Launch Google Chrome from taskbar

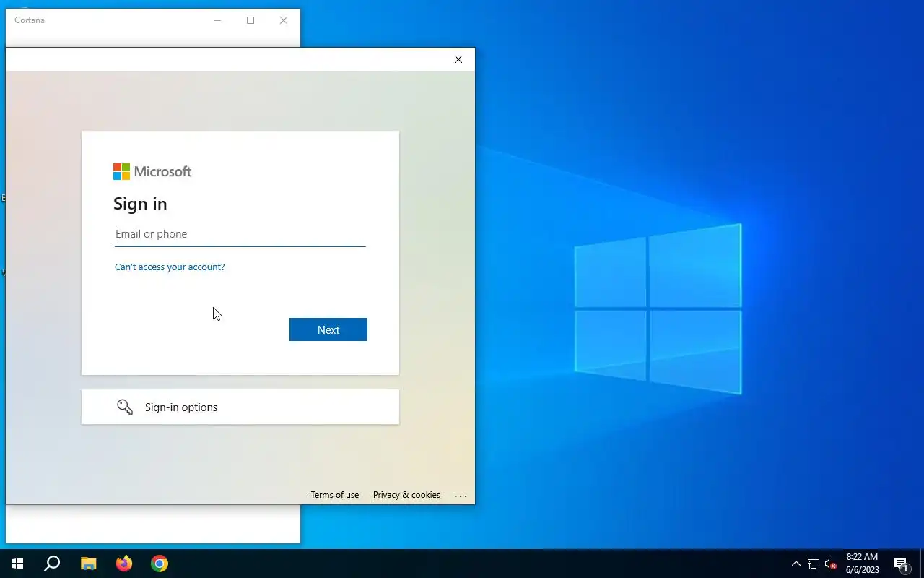tap(160, 564)
